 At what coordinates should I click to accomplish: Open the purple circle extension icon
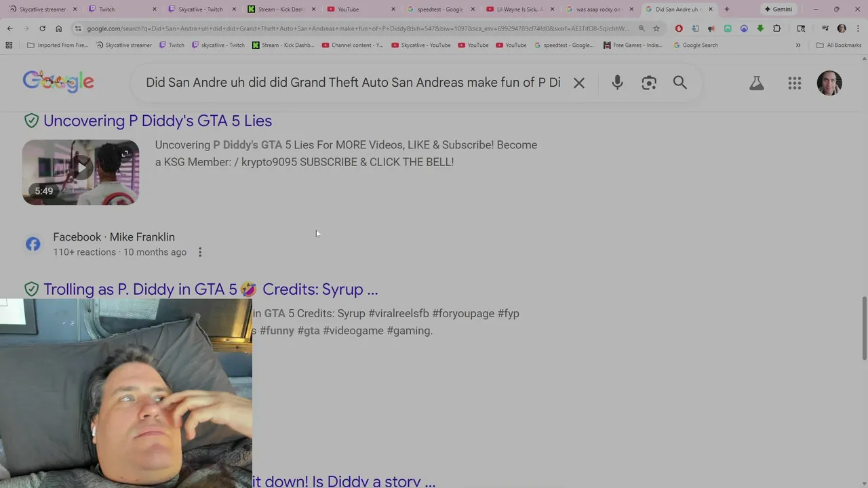[744, 28]
